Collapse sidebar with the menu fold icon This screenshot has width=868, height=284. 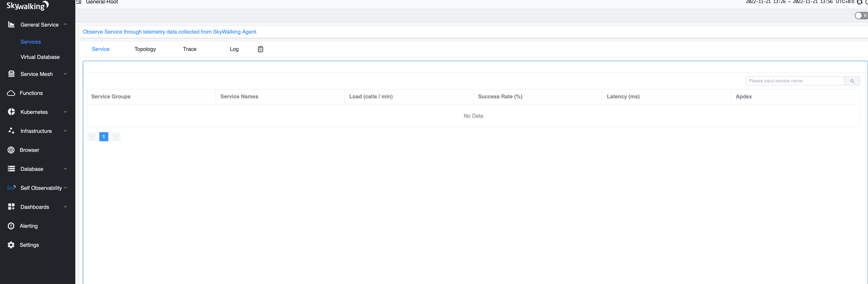pos(79,2)
